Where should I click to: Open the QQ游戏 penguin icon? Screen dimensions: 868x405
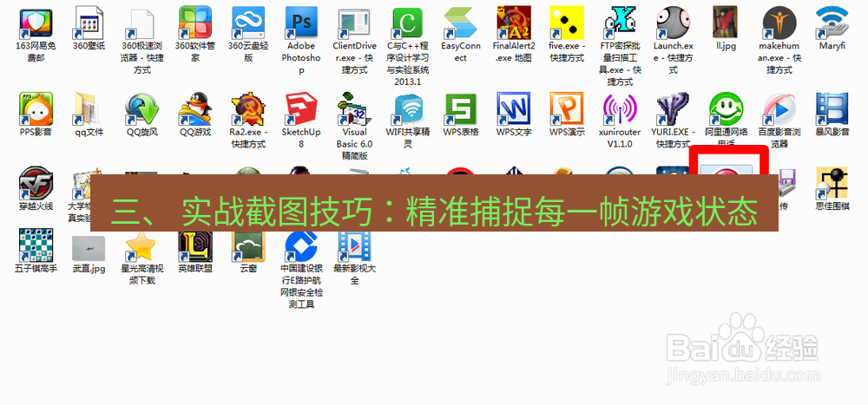click(x=195, y=108)
